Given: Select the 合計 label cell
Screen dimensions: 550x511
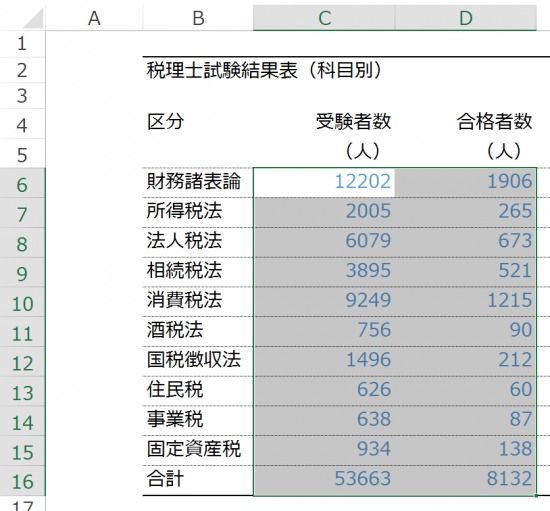Looking at the screenshot, I should (198, 481).
